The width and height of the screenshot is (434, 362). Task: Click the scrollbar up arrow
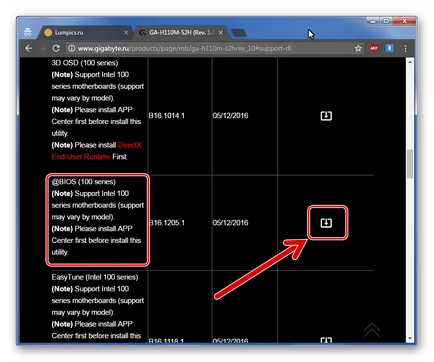[410, 62]
